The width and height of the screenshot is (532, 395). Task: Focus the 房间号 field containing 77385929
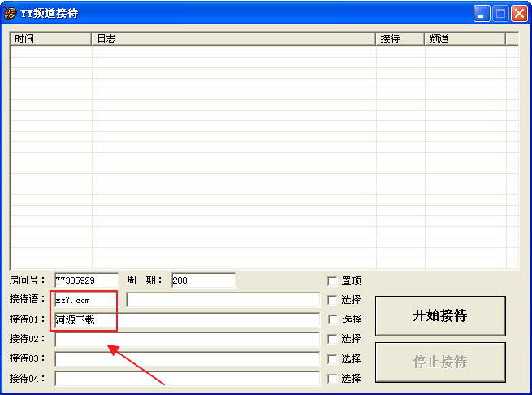click(x=87, y=280)
